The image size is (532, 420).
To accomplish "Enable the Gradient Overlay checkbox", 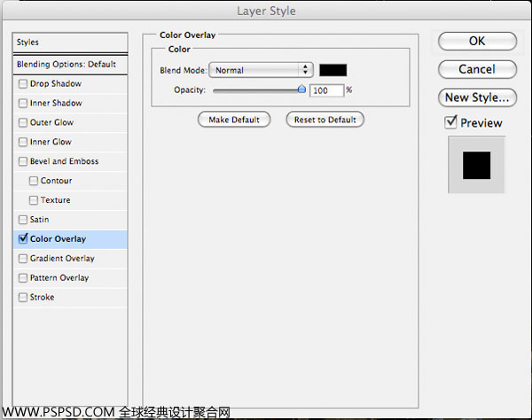I will [23, 259].
